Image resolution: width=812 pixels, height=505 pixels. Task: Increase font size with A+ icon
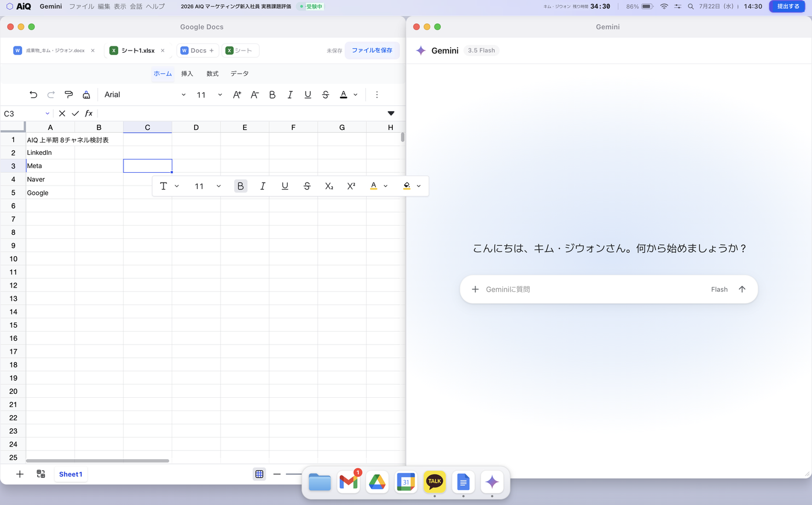(237, 95)
